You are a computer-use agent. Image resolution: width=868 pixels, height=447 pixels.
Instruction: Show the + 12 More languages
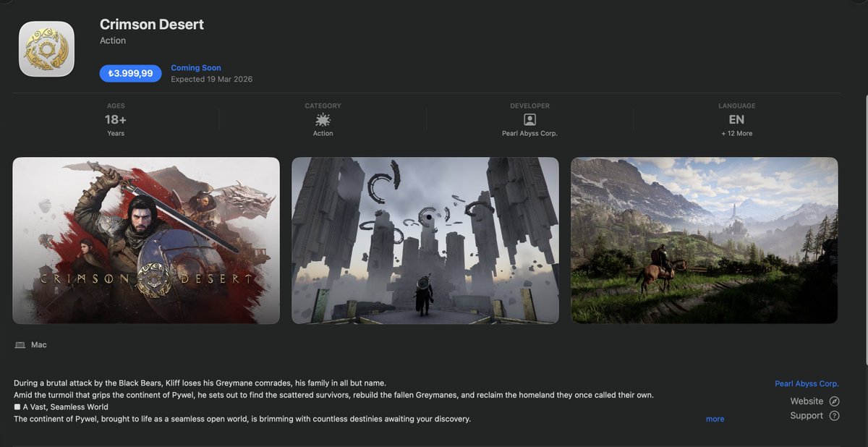pos(736,134)
